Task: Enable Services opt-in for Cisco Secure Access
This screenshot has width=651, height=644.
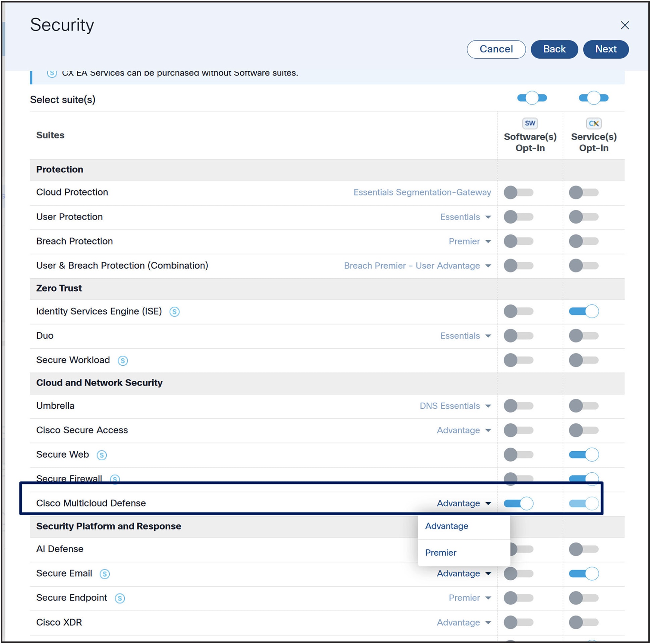Action: click(584, 430)
